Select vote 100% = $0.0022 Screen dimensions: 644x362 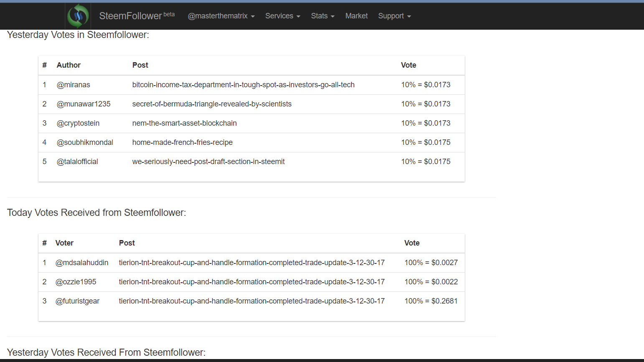[431, 282]
